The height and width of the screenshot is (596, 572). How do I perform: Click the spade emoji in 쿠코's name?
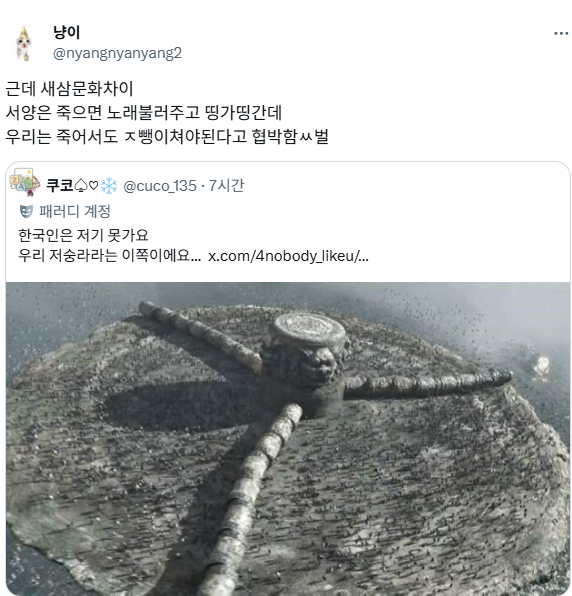[80, 186]
